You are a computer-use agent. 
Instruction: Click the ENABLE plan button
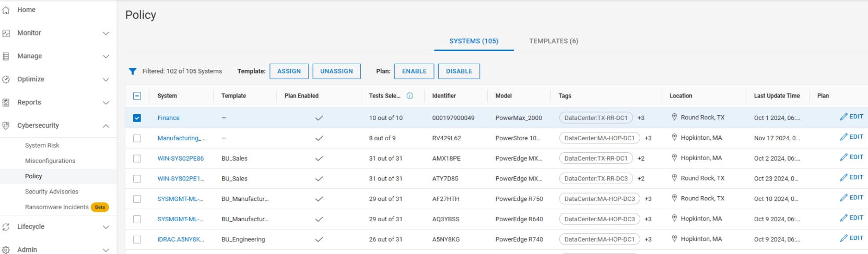(x=414, y=71)
